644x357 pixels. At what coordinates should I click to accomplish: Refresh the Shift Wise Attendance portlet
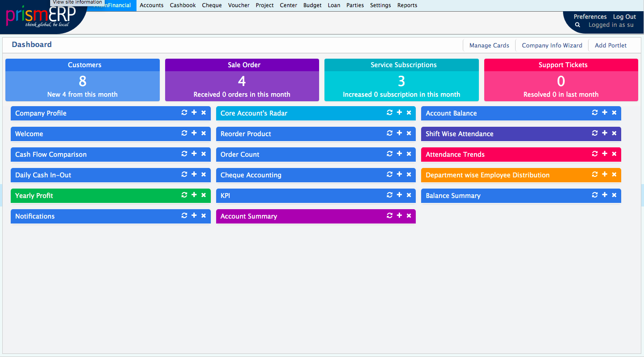[595, 133]
